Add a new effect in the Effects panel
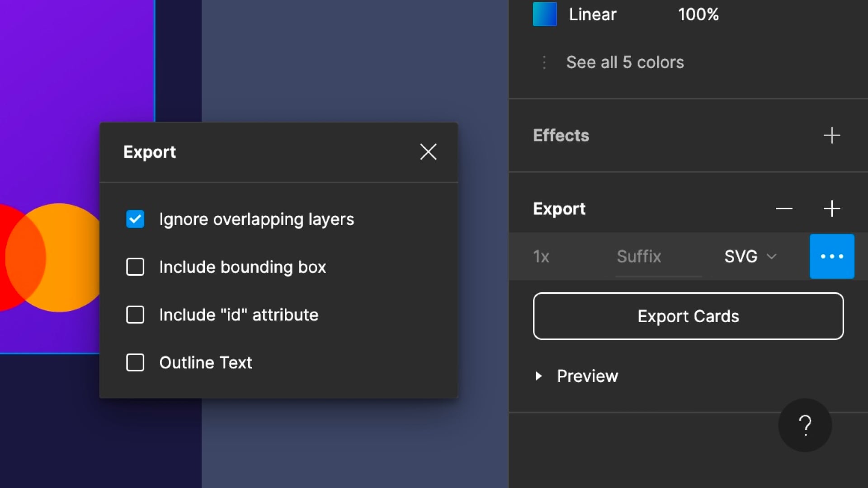 (832, 135)
